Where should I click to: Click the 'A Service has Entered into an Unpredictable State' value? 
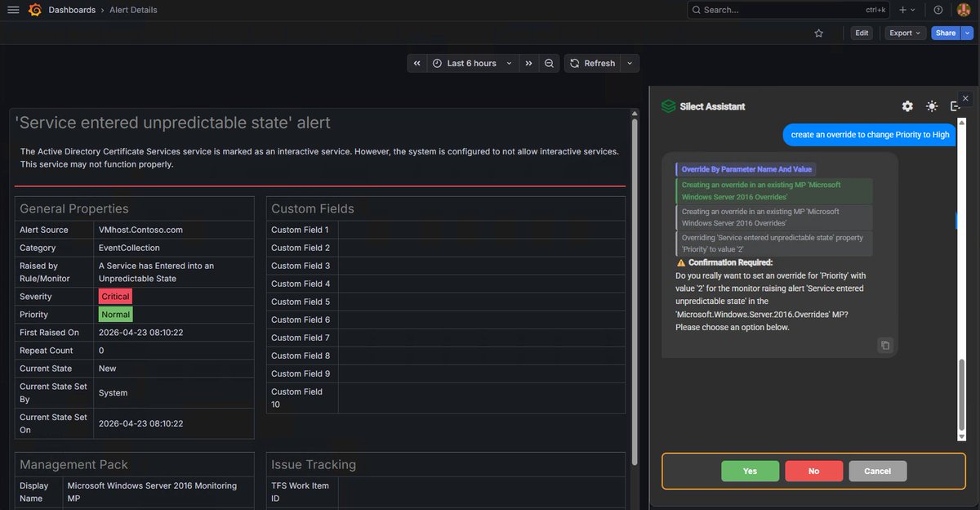coord(156,272)
